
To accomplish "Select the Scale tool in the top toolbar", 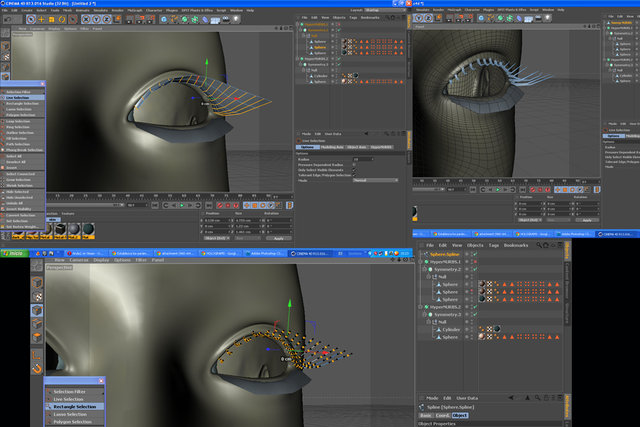I will (51, 19).
